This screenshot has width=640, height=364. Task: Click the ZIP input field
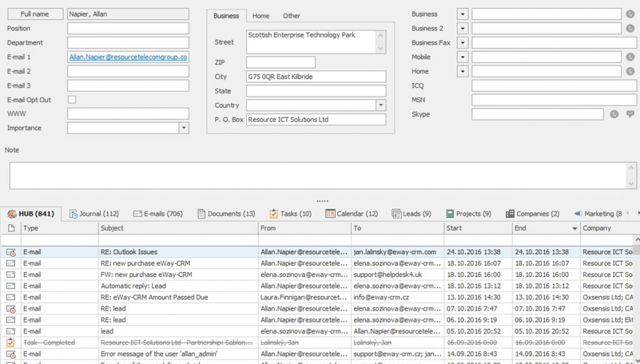281,62
